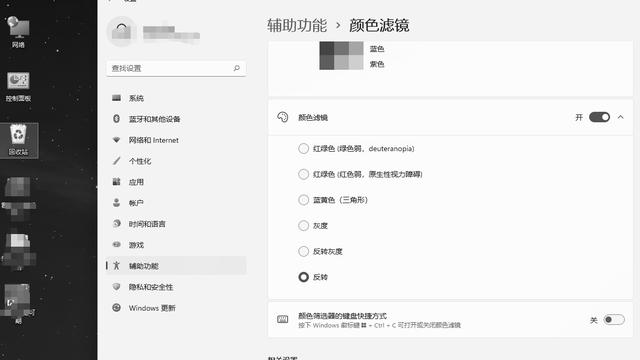
Task: Select the 蓝黄色 radio button
Action: (303, 200)
